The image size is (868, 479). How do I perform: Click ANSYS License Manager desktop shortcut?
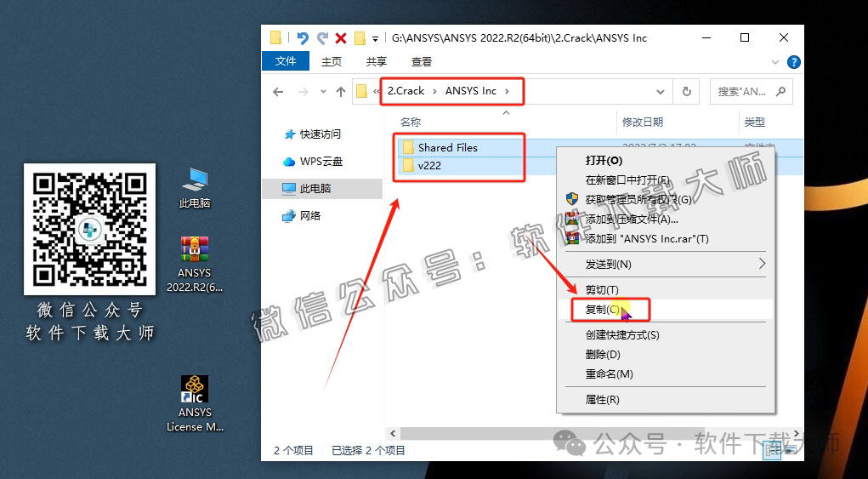195,403
